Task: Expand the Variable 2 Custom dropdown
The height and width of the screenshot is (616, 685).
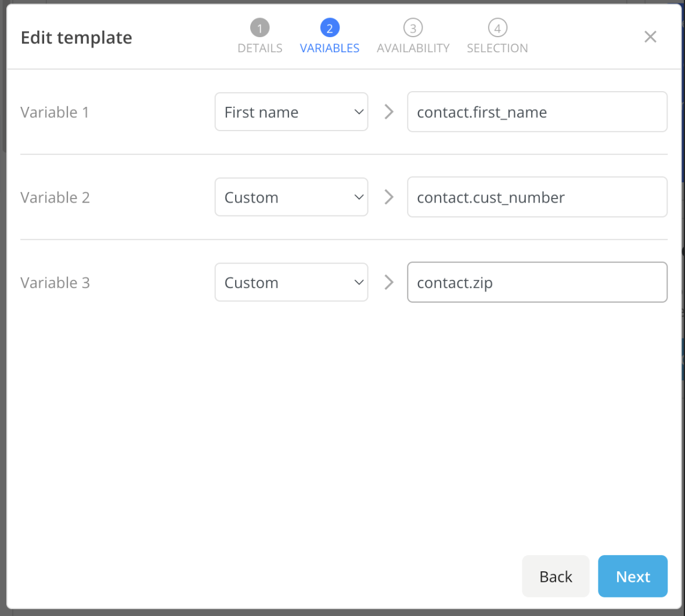Action: [291, 197]
